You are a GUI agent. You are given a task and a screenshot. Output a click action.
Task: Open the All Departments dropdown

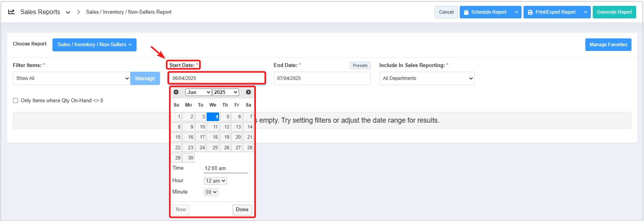426,78
